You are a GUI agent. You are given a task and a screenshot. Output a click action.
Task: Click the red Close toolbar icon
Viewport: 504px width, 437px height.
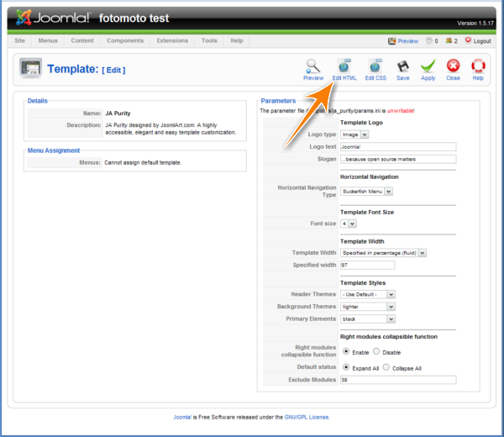[453, 66]
